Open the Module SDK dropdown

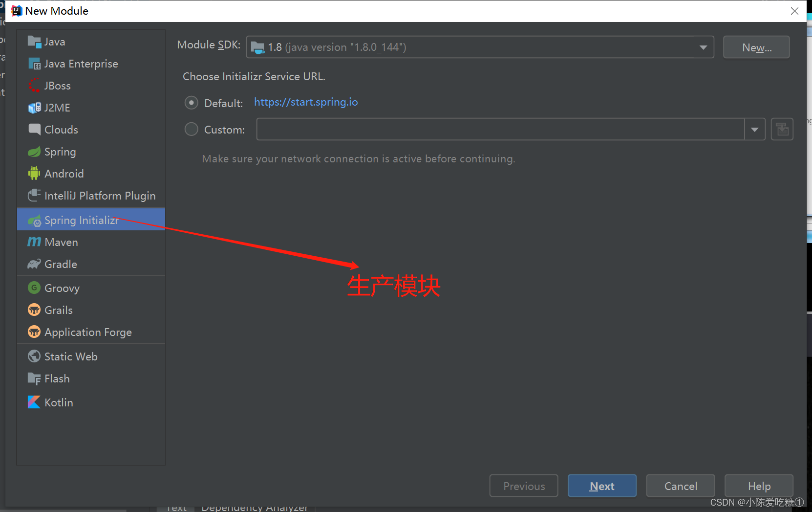coord(480,47)
